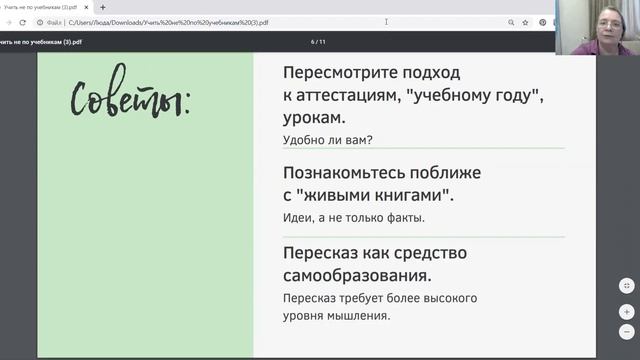
Task: Zoom out of the PDF with minus button
Action: coord(627,332)
